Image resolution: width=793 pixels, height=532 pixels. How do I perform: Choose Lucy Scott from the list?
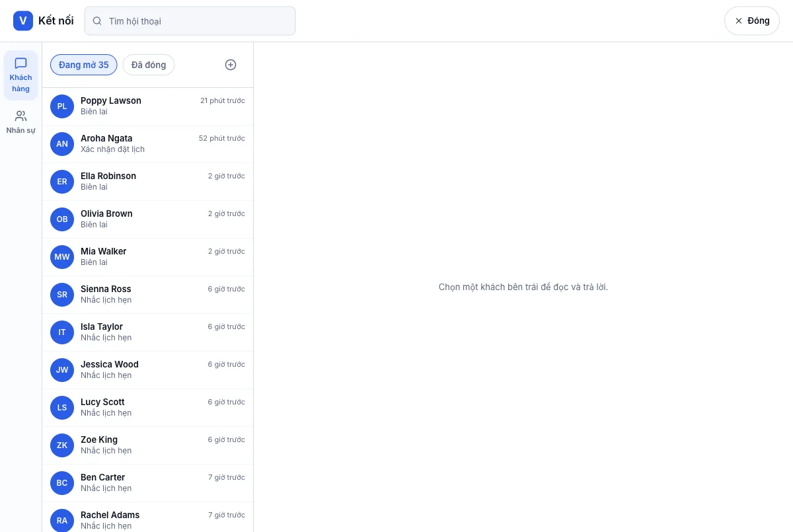point(147,408)
